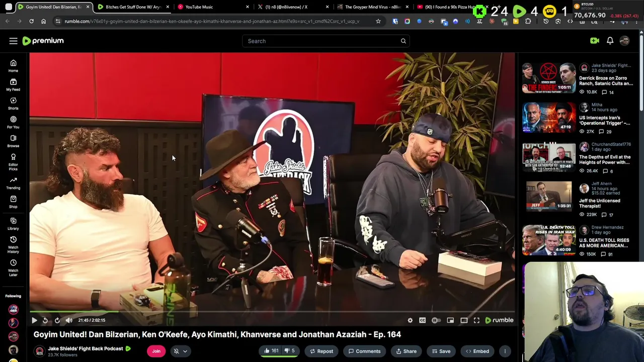Open Shop in the sidebar
Image resolution: width=644 pixels, height=362 pixels.
click(13, 202)
